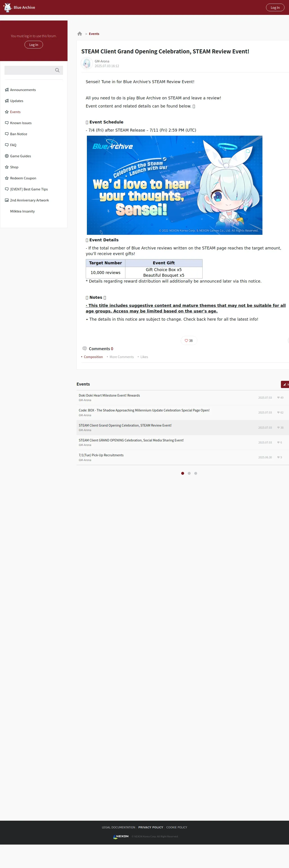Click the heart icon showing 9 likes
Viewport: 289px width, 868px height.
[x=278, y=457]
